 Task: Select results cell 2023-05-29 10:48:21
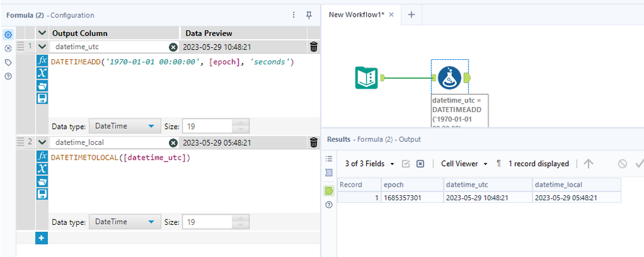tap(488, 198)
